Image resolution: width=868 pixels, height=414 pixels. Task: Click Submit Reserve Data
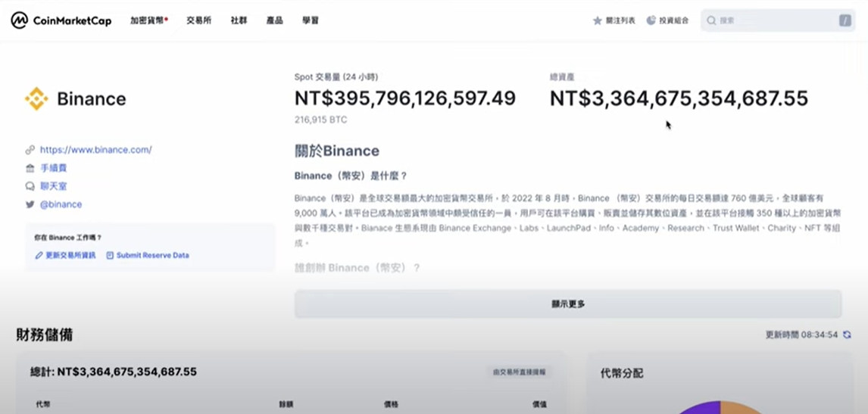tap(153, 255)
